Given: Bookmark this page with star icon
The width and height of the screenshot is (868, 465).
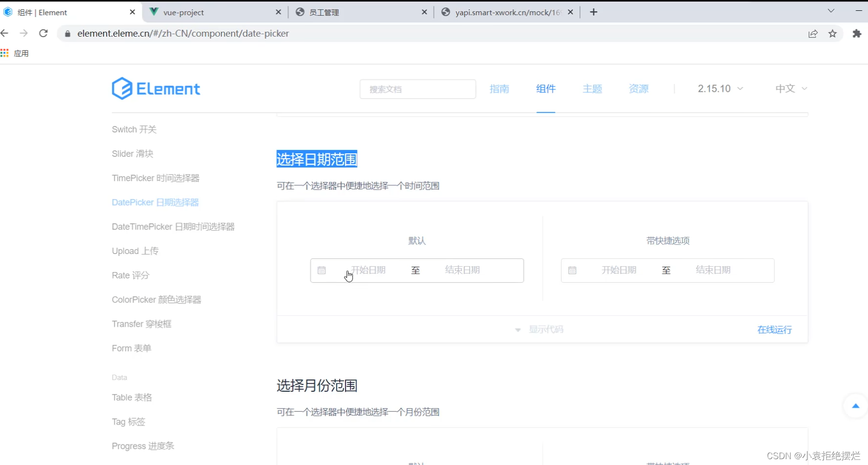Looking at the screenshot, I should [833, 34].
